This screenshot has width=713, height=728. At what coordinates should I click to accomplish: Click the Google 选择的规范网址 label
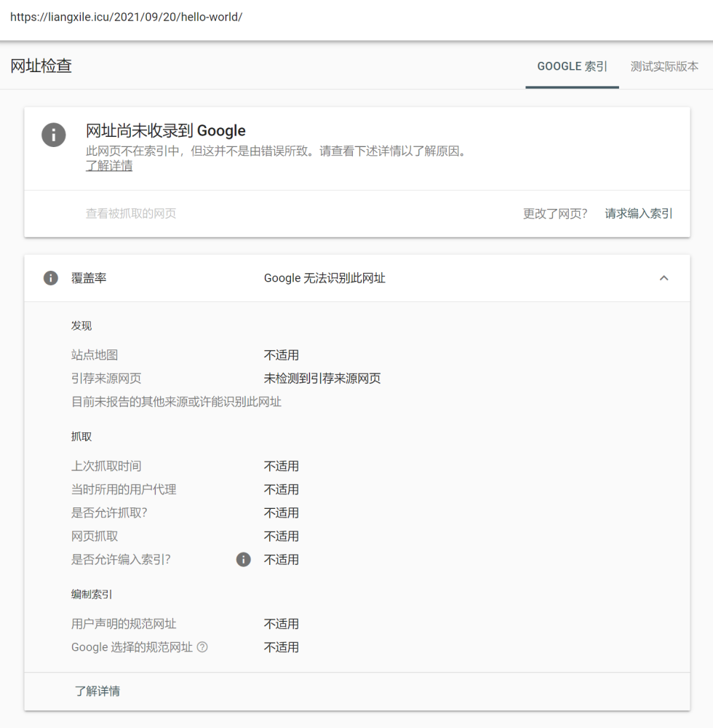tap(132, 646)
